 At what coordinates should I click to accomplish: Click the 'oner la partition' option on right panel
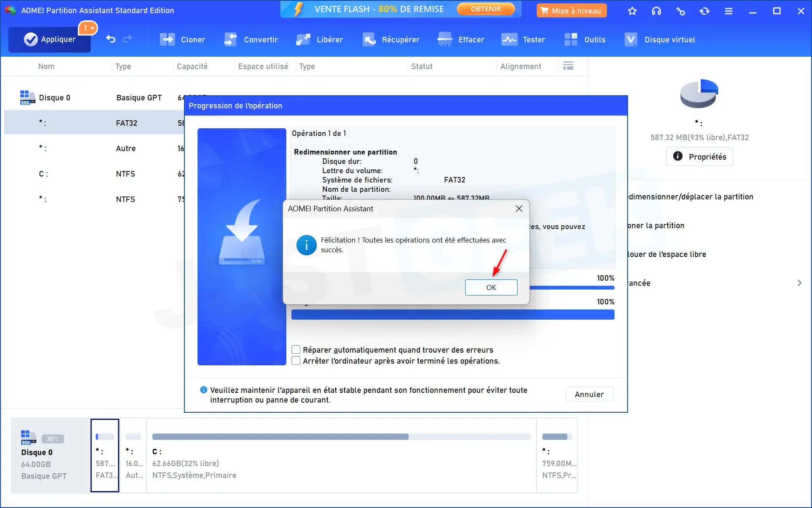point(656,225)
